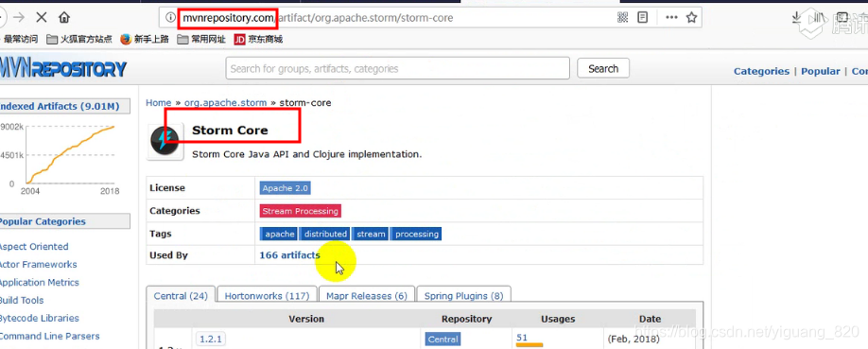Open version 1.2.1 link
868x349 pixels.
tap(211, 339)
